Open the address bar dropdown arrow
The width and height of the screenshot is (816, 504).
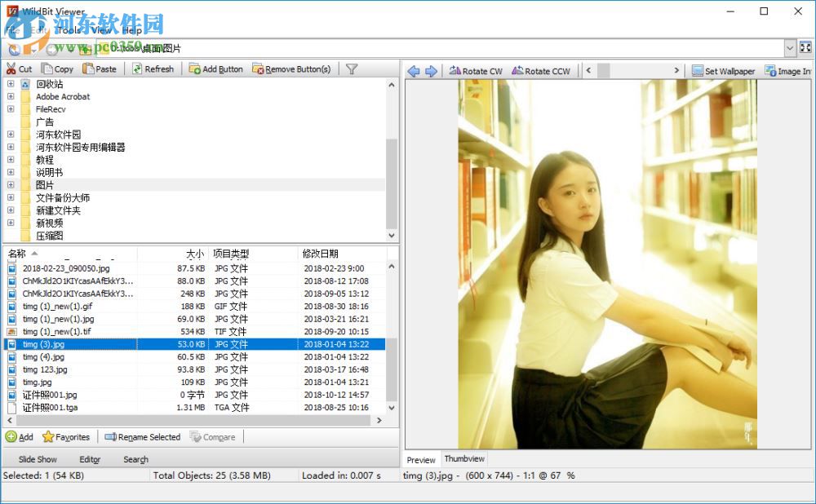790,47
